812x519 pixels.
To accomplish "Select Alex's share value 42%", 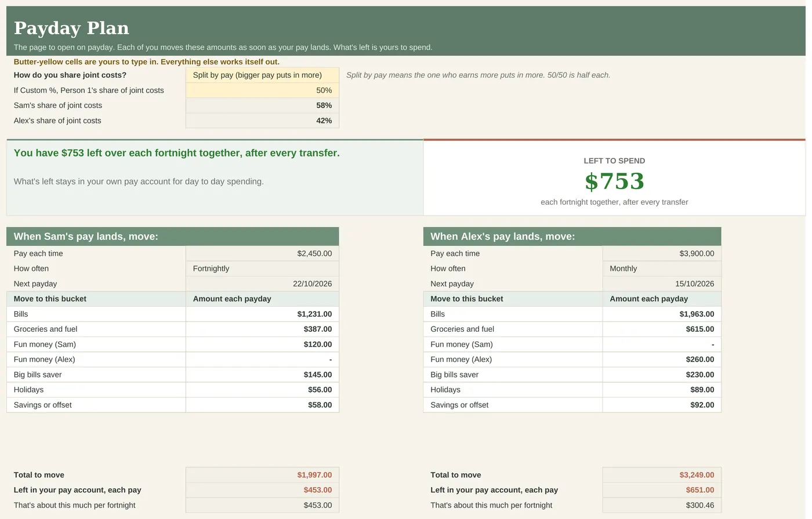I will (262, 121).
